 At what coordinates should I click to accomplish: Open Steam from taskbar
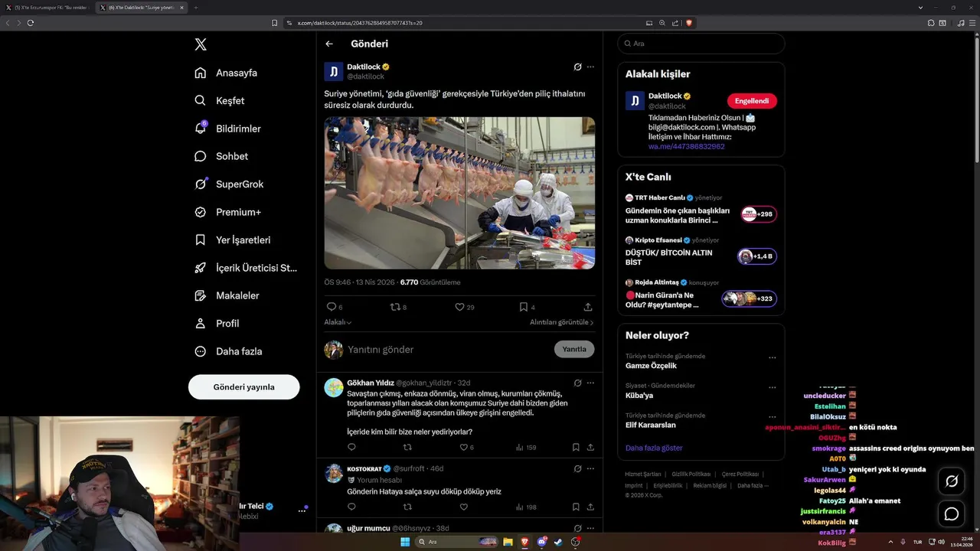(558, 542)
